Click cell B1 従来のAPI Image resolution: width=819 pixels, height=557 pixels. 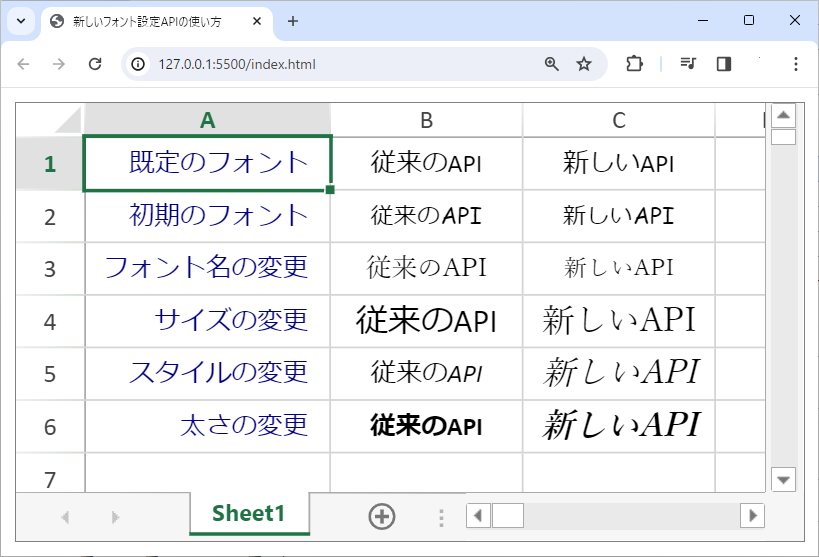pos(426,164)
